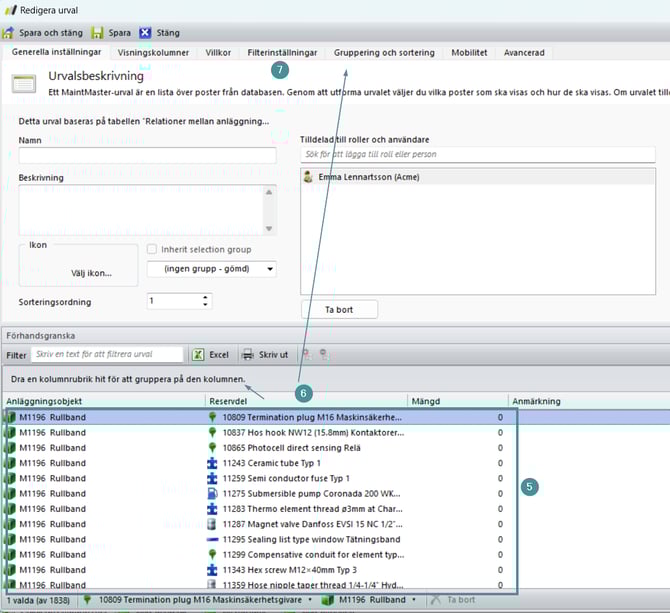Image resolution: width=670 pixels, height=613 pixels.
Task: Select row 11275 Submersible pump Coronada
Action: [x=335, y=493]
